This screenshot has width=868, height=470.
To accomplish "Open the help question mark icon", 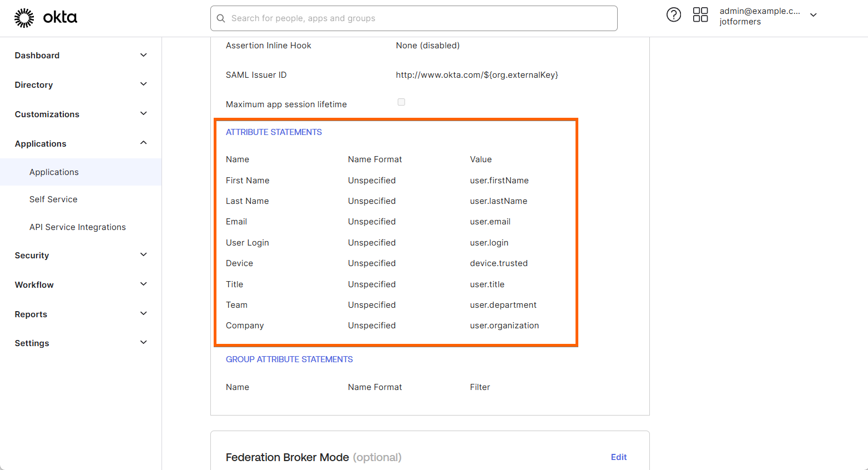I will coord(673,15).
